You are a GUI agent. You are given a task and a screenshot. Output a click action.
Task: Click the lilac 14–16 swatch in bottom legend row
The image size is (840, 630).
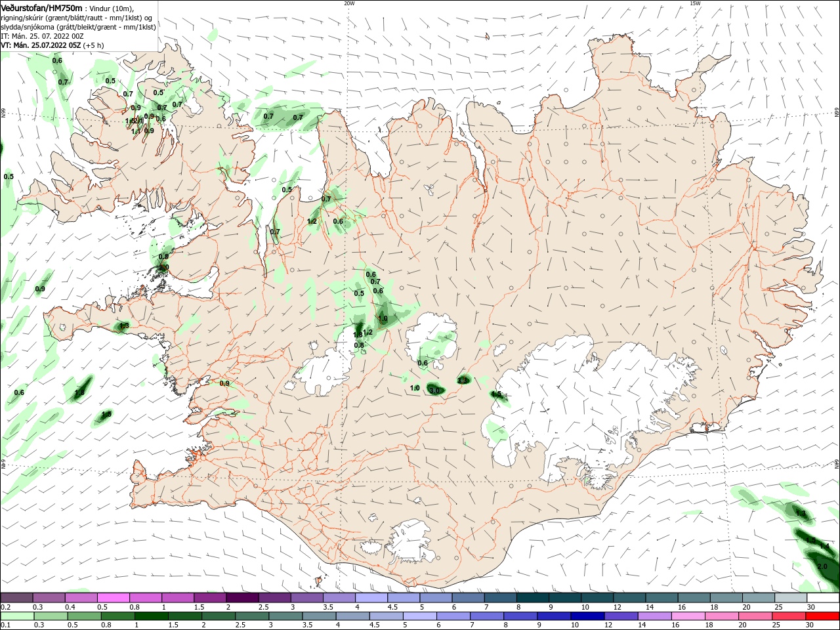click(654, 616)
